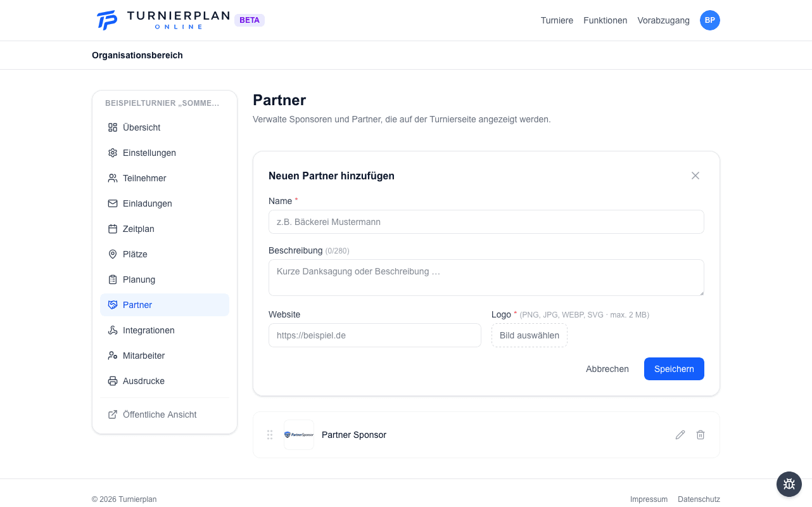Click the Integrationen webhook icon
The image size is (812, 507).
[113, 330]
